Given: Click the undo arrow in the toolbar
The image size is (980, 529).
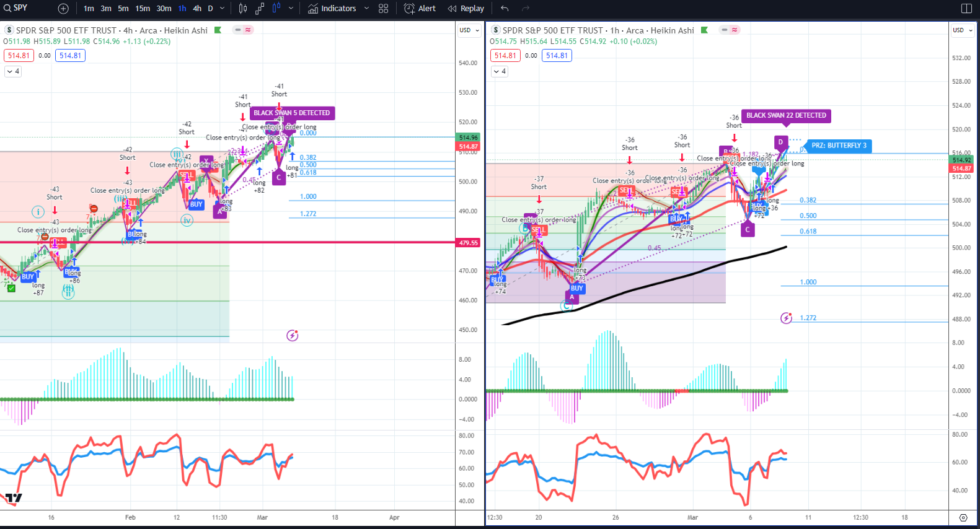Looking at the screenshot, I should click(505, 9).
